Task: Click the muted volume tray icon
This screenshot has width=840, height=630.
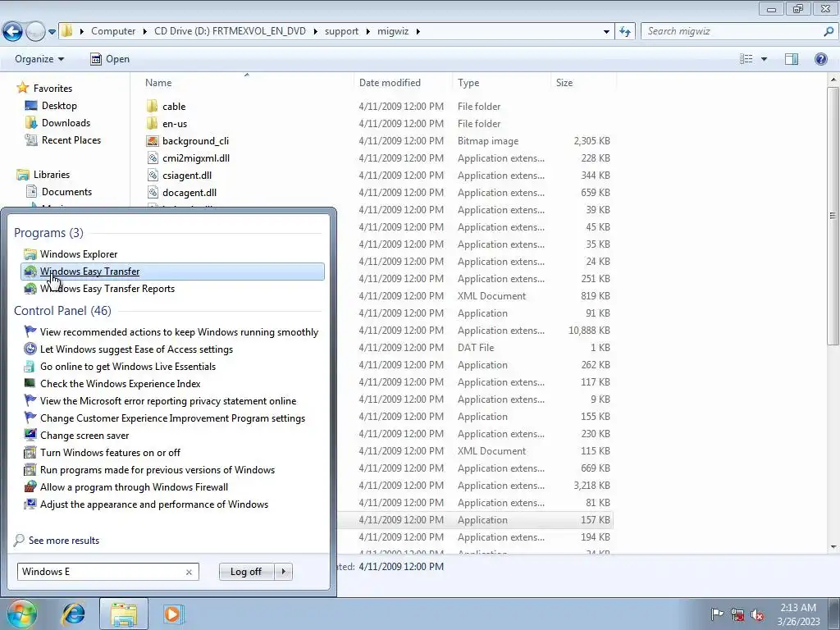Action: coord(757,614)
